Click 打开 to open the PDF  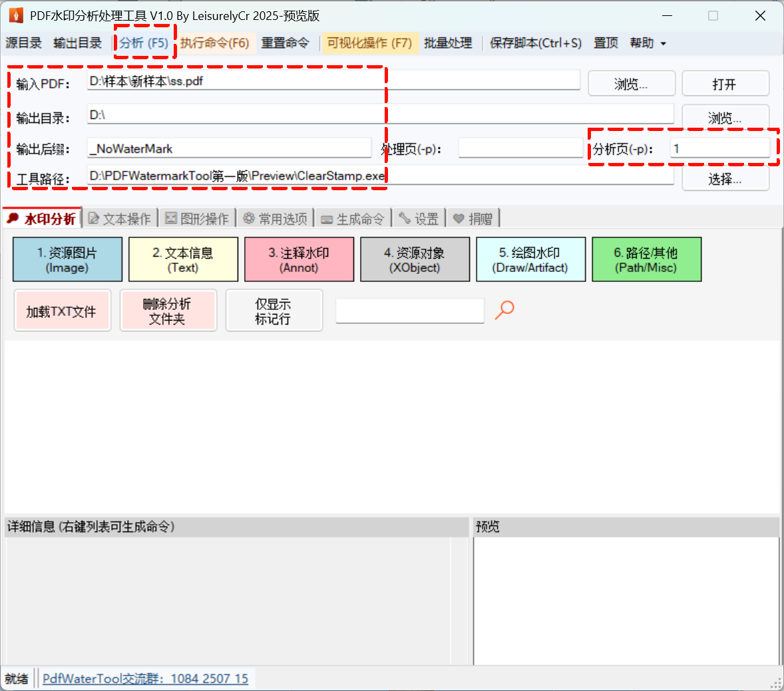pos(725,83)
